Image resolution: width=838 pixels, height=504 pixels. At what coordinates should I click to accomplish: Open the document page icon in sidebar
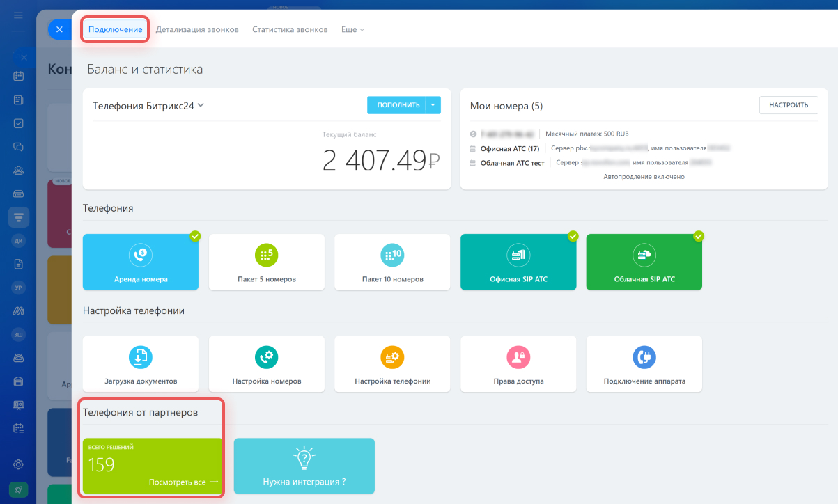tap(19, 264)
